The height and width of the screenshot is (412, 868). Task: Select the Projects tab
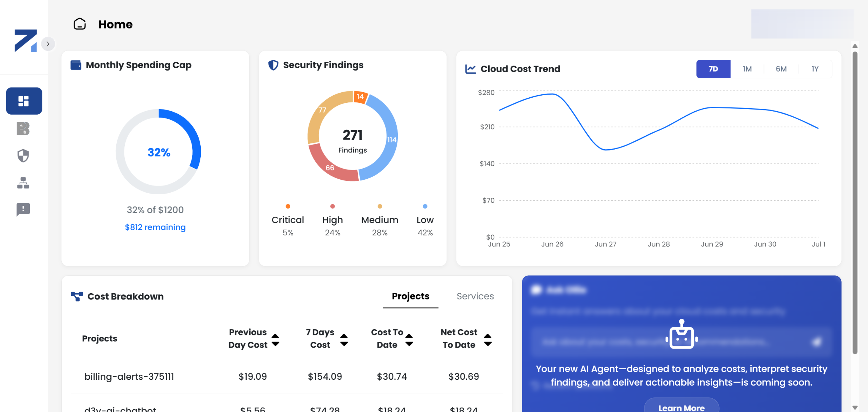[410, 296]
